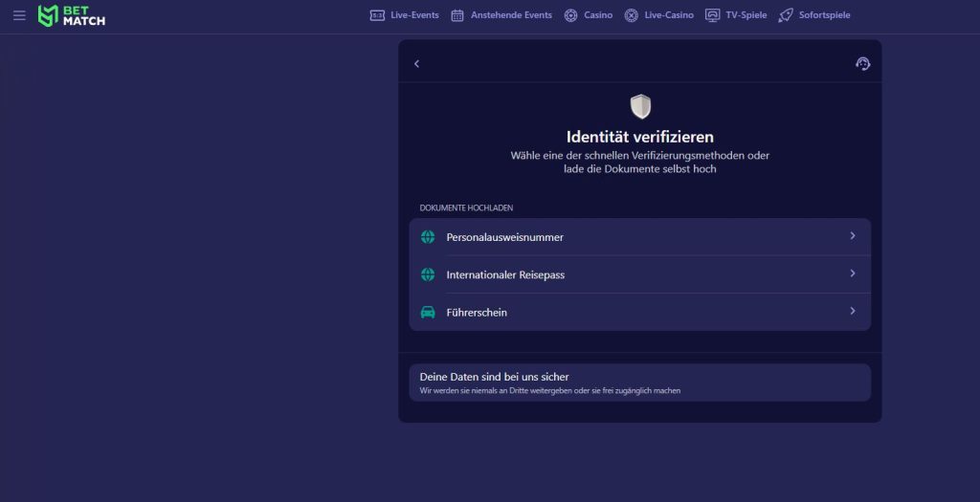Click the Casino chip icon
Screen dimensions: 980x502
pyautogui.click(x=570, y=15)
